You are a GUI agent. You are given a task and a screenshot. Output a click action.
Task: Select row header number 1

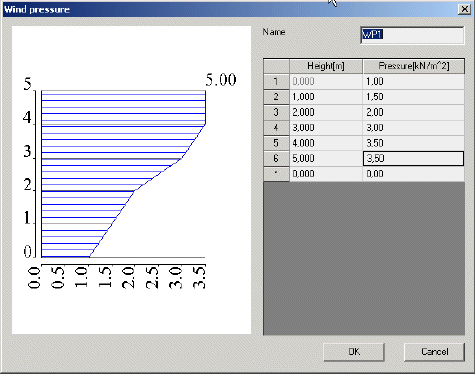click(x=276, y=82)
